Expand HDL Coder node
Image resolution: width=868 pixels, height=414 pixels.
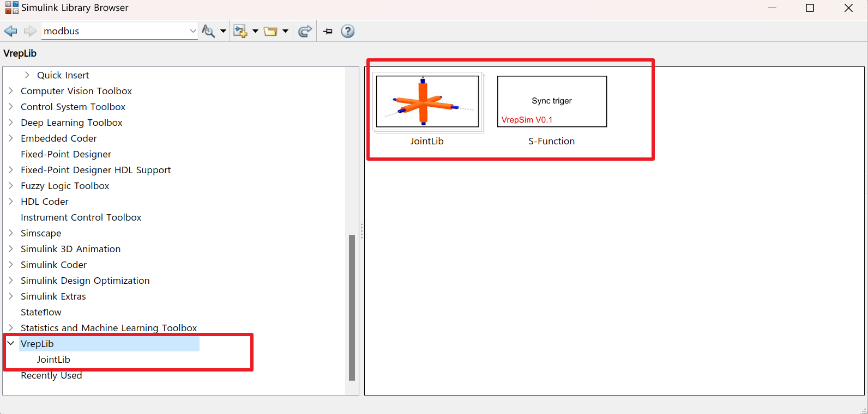(10, 202)
